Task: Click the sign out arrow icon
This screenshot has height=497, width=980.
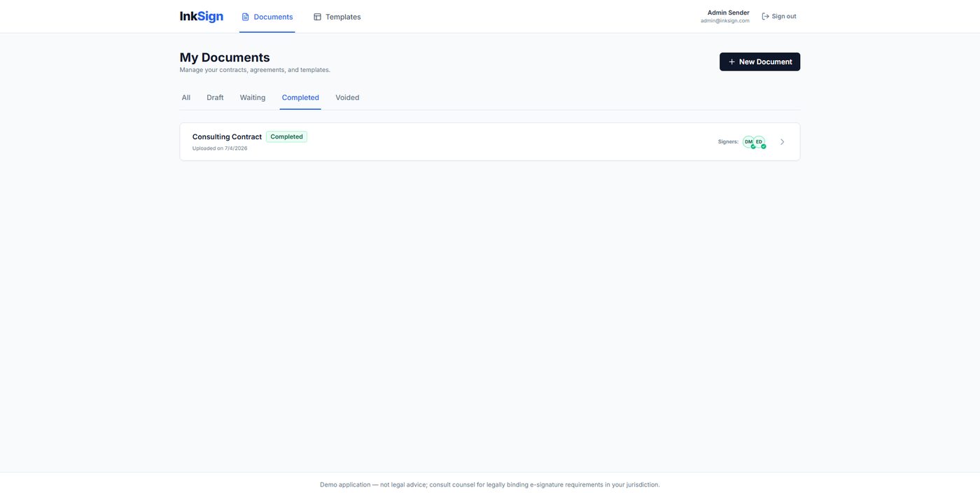Action: point(765,16)
